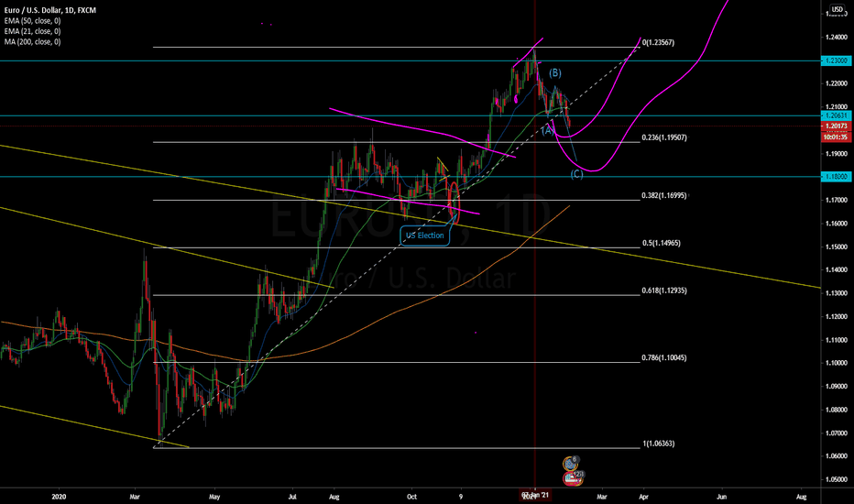Select the MA (200, close, 0) indicator label
This screenshot has width=854, height=504.
pos(32,41)
